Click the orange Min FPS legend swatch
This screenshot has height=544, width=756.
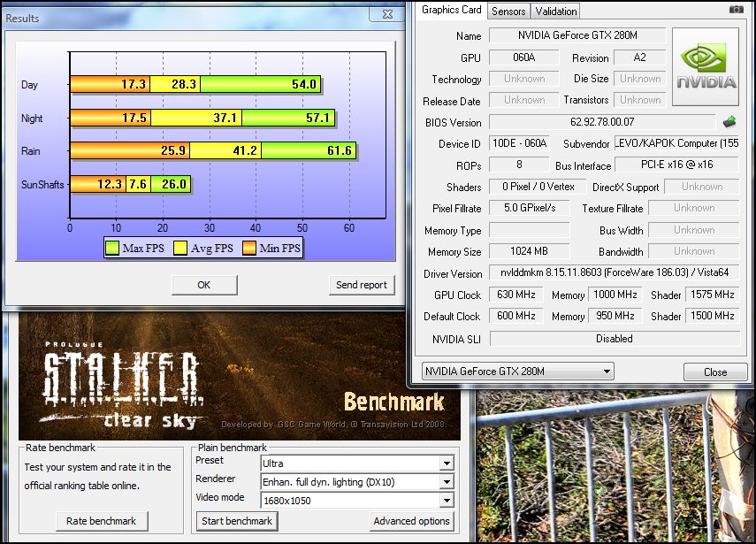pyautogui.click(x=249, y=248)
